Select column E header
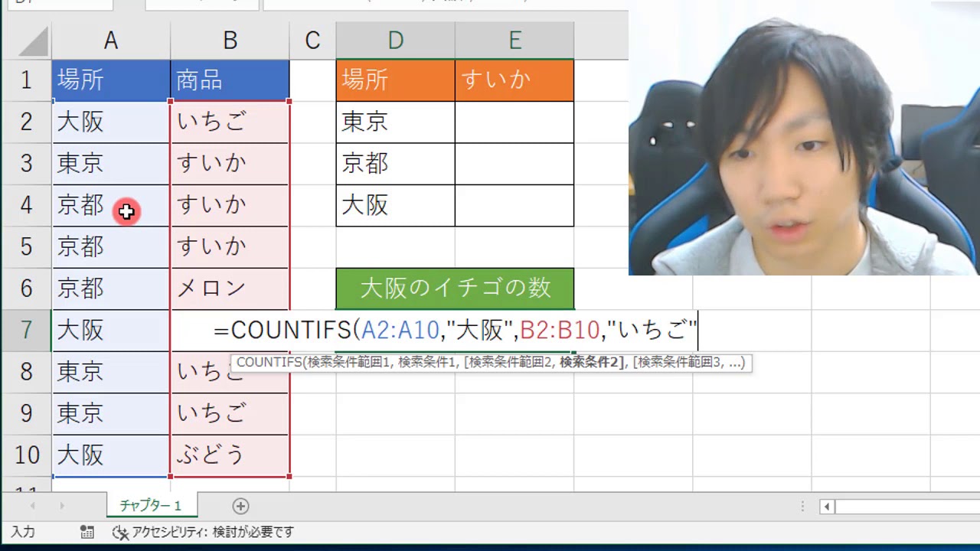Viewport: 980px width, 551px height. 514,41
